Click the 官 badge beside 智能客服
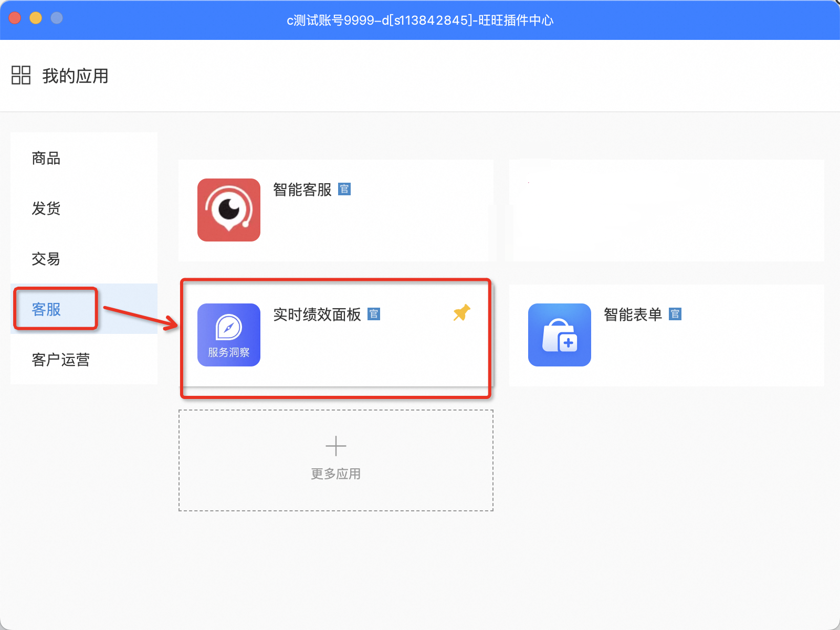 (344, 189)
